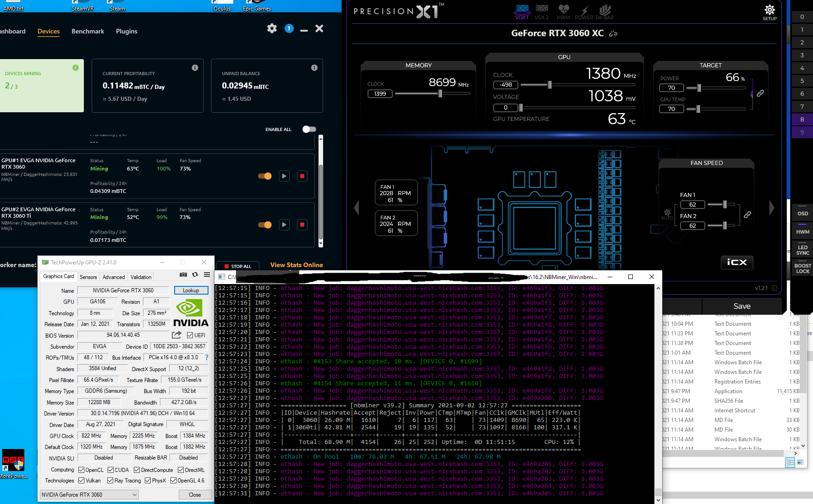Adjust the memory clock slider in Precision X1
Image resolution: width=813 pixels, height=504 pixels.
click(x=440, y=93)
